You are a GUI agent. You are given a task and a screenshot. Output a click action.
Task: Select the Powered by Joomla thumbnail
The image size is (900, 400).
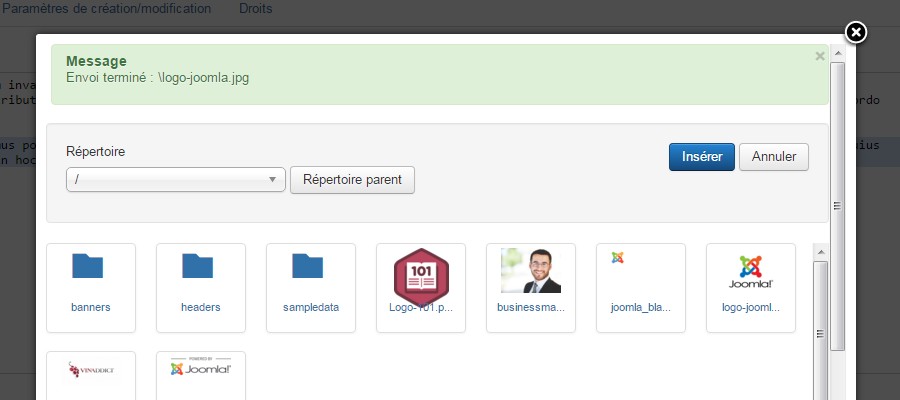pyautogui.click(x=201, y=367)
